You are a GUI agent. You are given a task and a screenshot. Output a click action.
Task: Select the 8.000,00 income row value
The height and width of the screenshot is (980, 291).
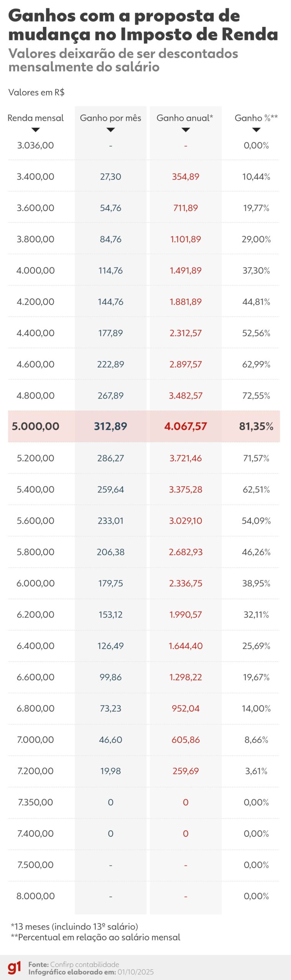[36, 896]
